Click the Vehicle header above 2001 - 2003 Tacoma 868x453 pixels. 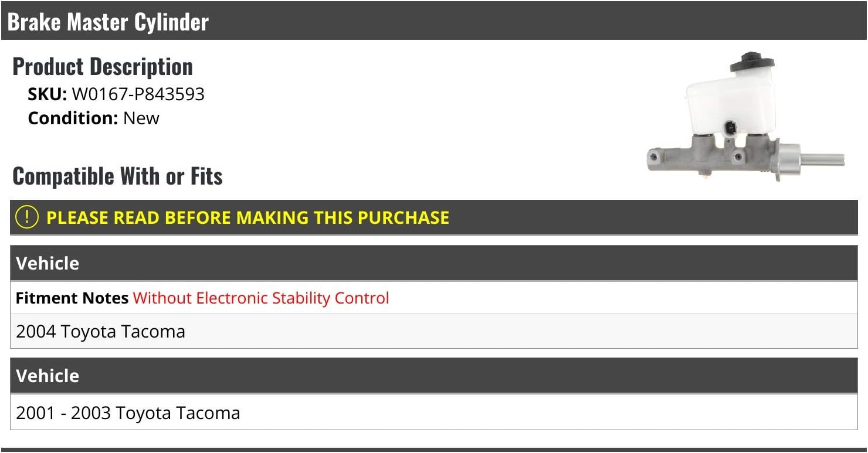click(48, 376)
